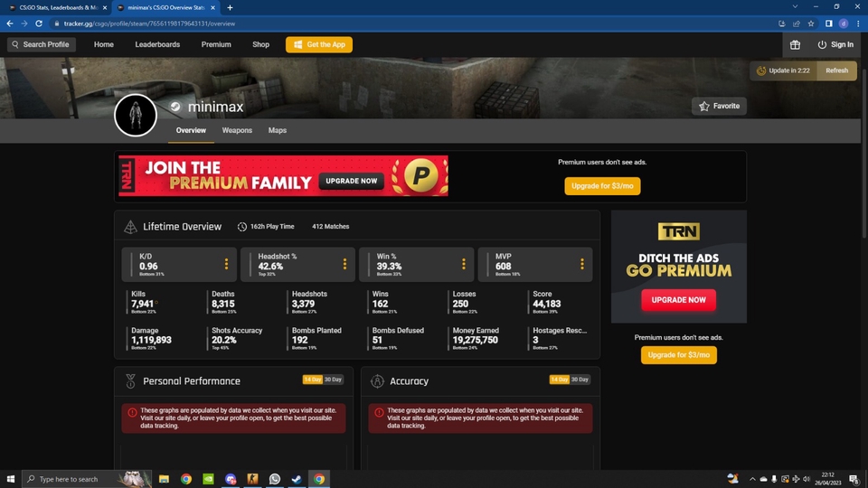868x488 pixels.
Task: Select 14 Day in Accuracy panel
Action: tap(559, 380)
